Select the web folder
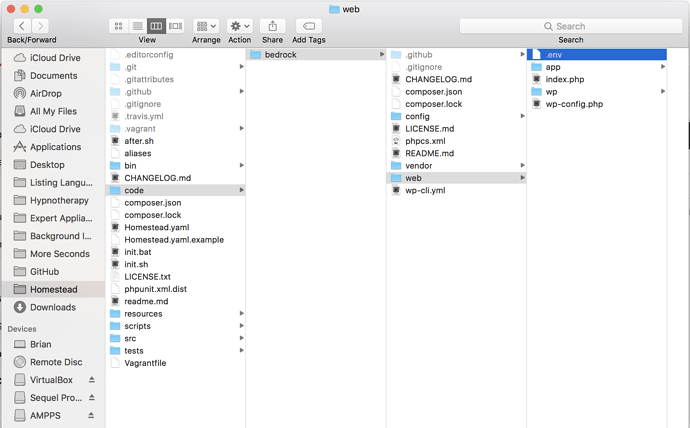This screenshot has width=690, height=428. tap(456, 178)
